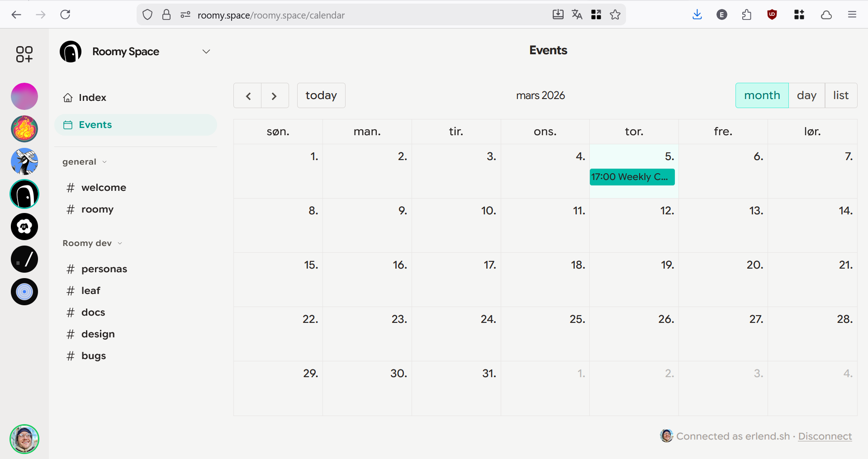Viewport: 868px width, 459px height.
Task: Bookmark this page with the star icon
Action: (x=615, y=15)
